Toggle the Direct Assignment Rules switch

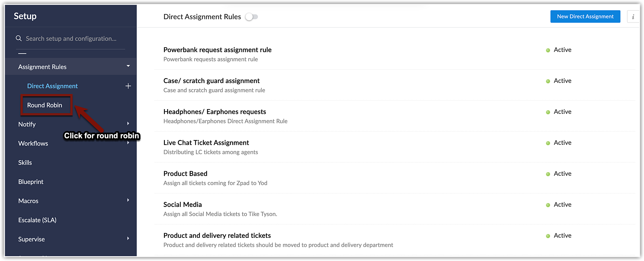click(x=251, y=17)
